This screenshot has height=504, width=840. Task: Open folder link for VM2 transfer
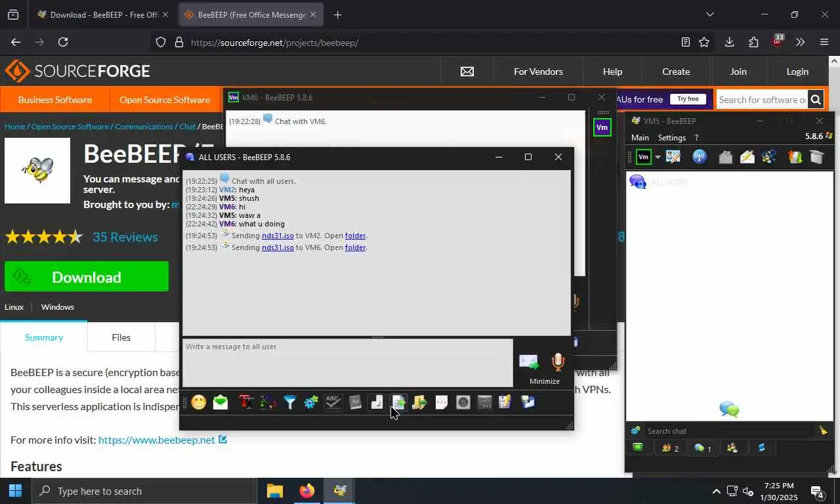coord(355,236)
